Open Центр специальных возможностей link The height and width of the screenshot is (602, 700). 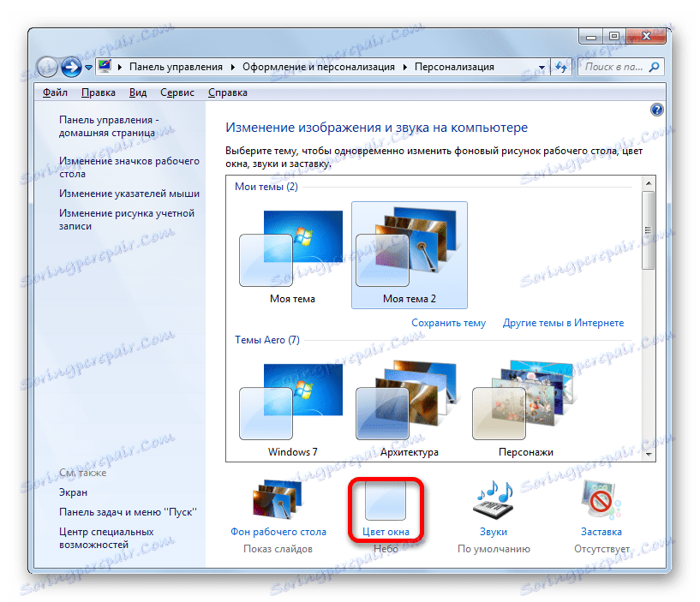pyautogui.click(x=106, y=538)
